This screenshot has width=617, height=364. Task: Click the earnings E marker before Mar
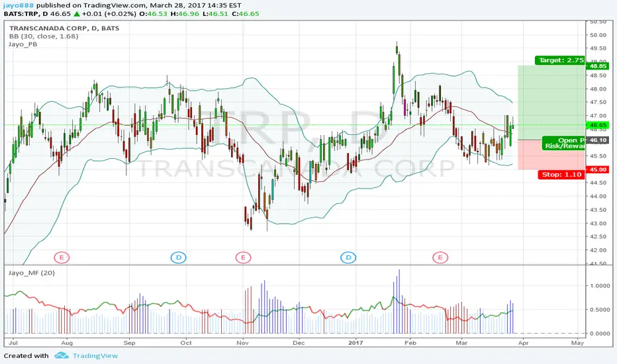[440, 257]
